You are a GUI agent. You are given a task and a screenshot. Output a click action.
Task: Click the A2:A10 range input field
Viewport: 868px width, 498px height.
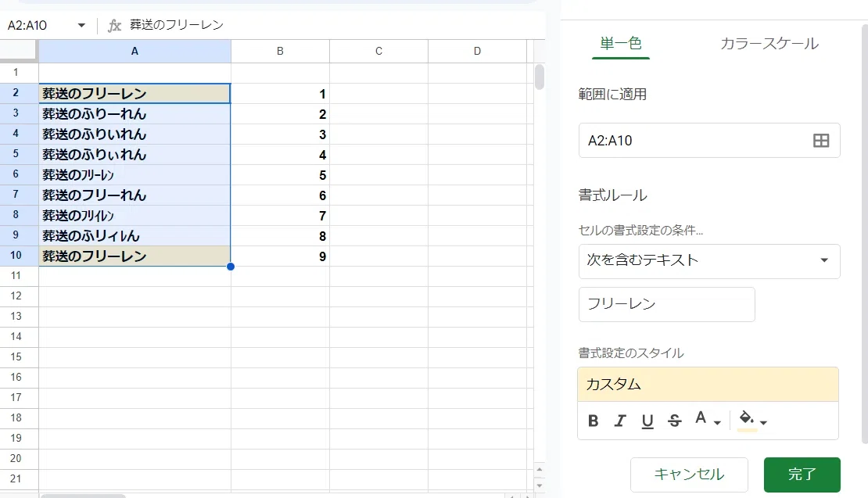pyautogui.click(x=709, y=141)
